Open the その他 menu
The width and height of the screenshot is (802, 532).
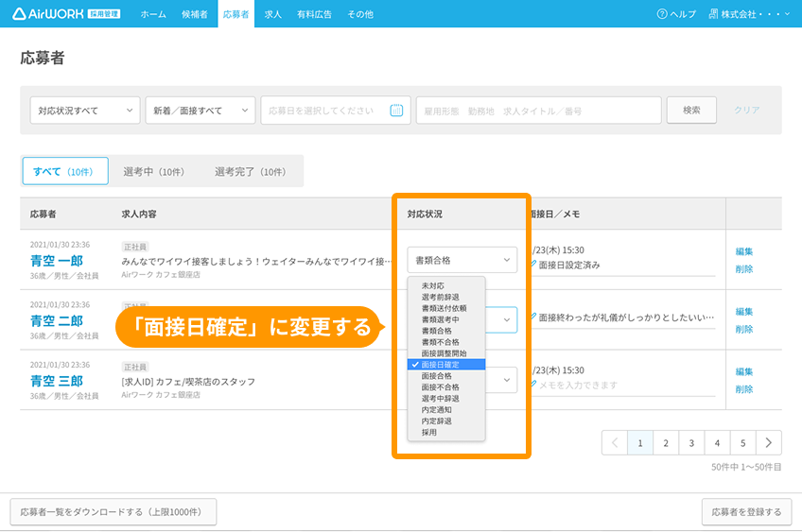pyautogui.click(x=360, y=14)
